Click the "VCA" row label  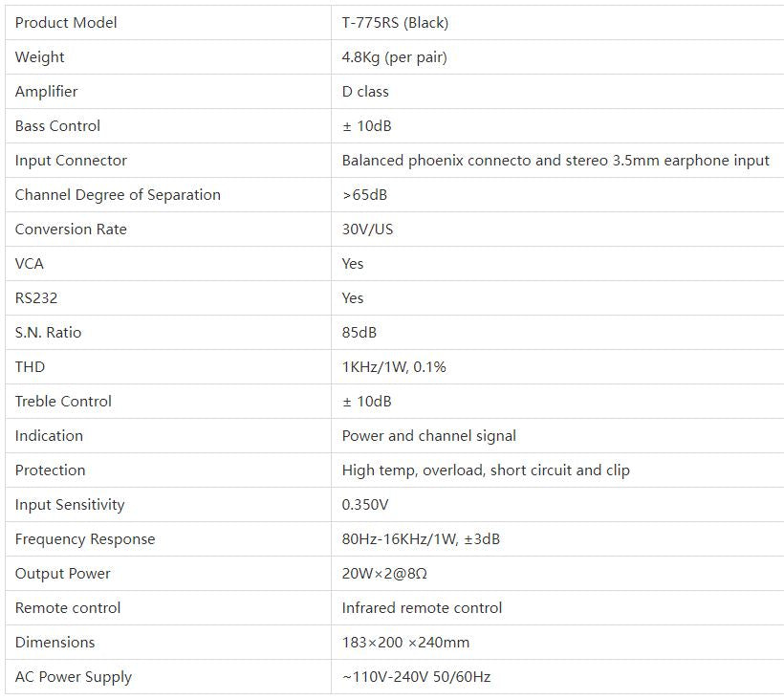tap(30, 264)
